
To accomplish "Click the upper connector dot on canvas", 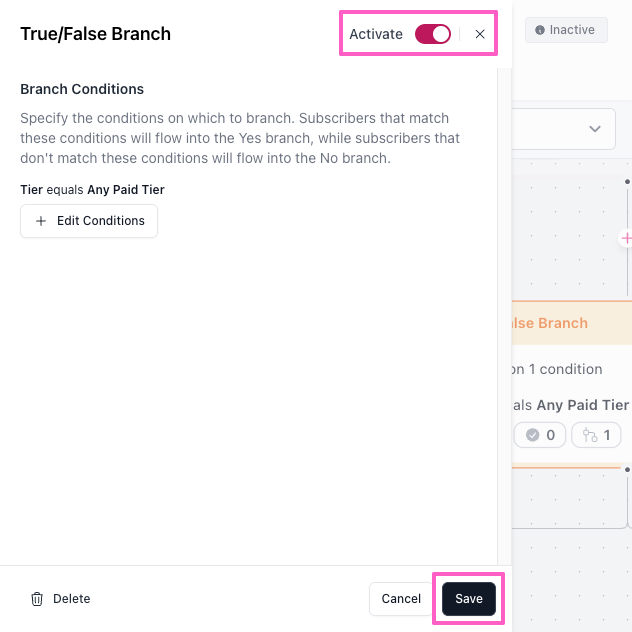I will [x=627, y=182].
